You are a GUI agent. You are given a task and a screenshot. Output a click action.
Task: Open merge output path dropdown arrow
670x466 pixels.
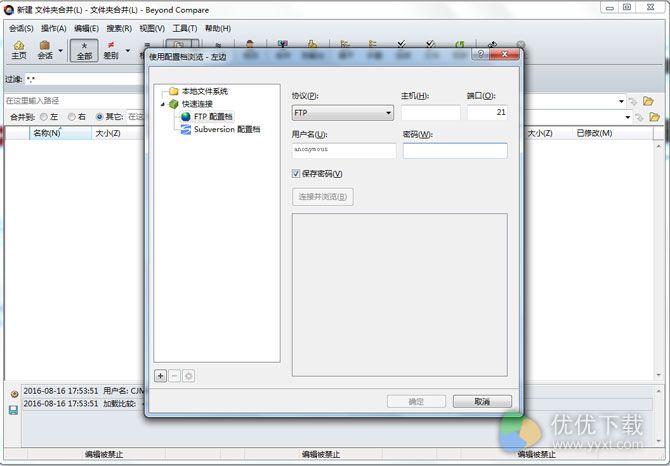pyautogui.click(x=627, y=117)
